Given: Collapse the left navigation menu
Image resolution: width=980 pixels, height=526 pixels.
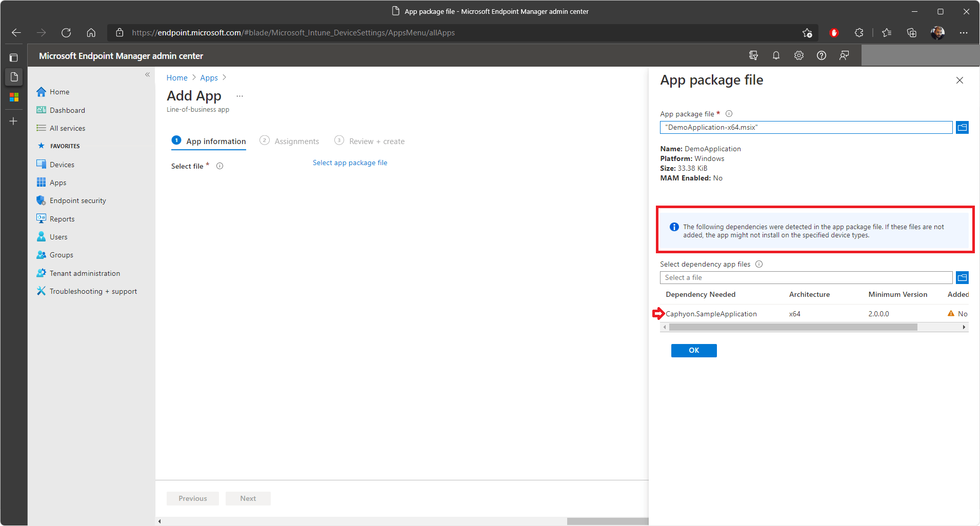Looking at the screenshot, I should pos(147,75).
